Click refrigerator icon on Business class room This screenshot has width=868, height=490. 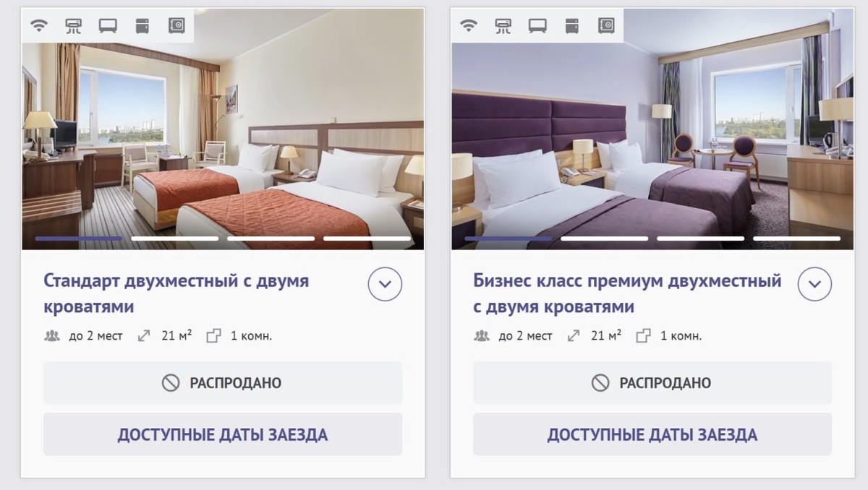(571, 25)
